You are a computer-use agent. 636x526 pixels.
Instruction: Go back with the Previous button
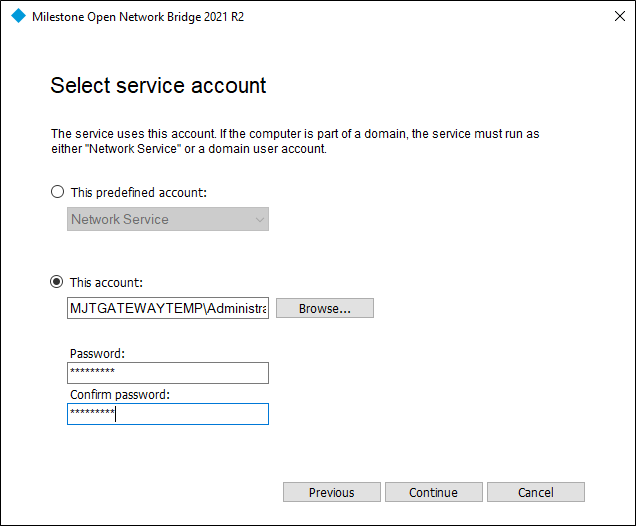coord(331,492)
